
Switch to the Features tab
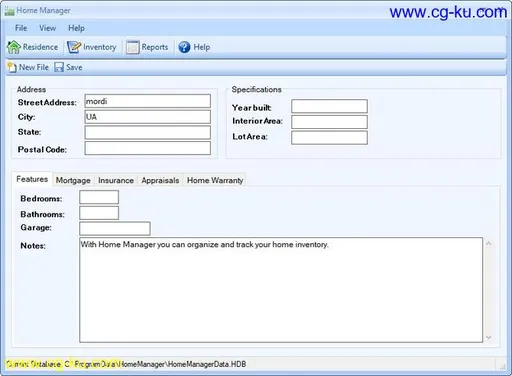click(32, 179)
